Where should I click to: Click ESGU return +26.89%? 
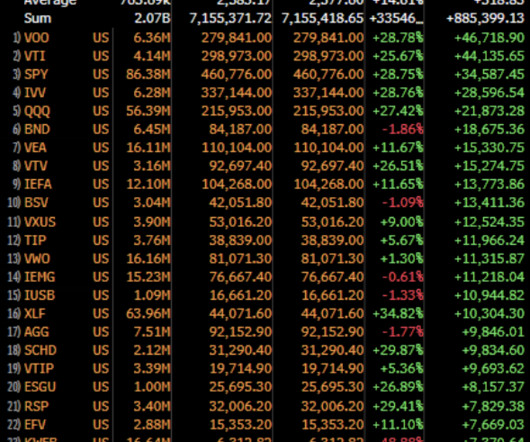tap(398, 387)
